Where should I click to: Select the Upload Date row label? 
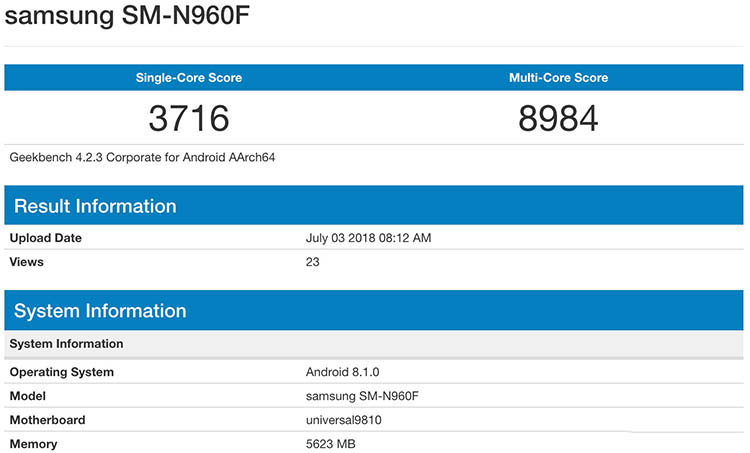pyautogui.click(x=46, y=238)
